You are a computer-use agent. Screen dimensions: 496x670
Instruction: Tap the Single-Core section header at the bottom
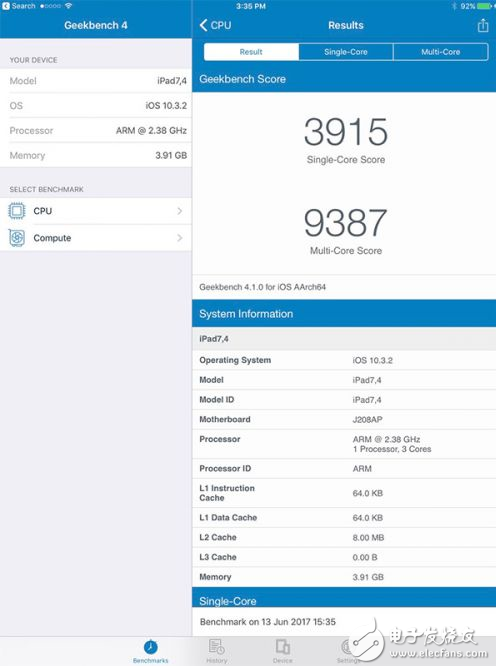pyautogui.click(x=344, y=598)
